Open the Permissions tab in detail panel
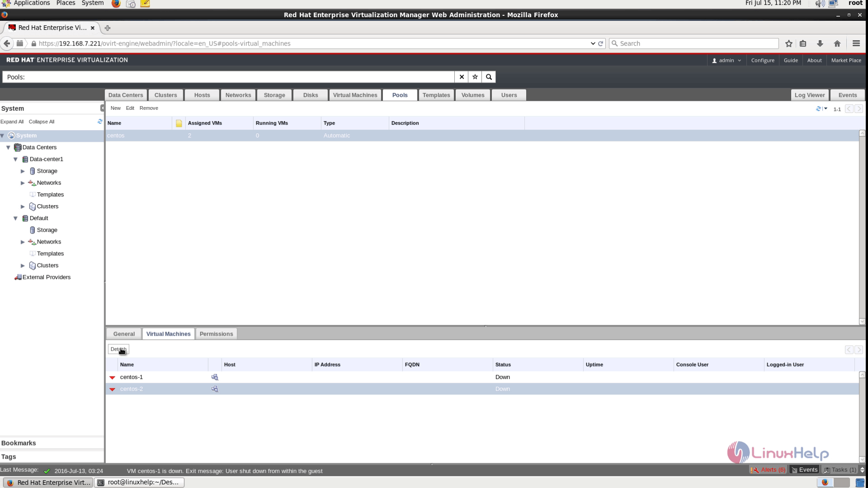This screenshot has width=868, height=488. tap(216, 333)
